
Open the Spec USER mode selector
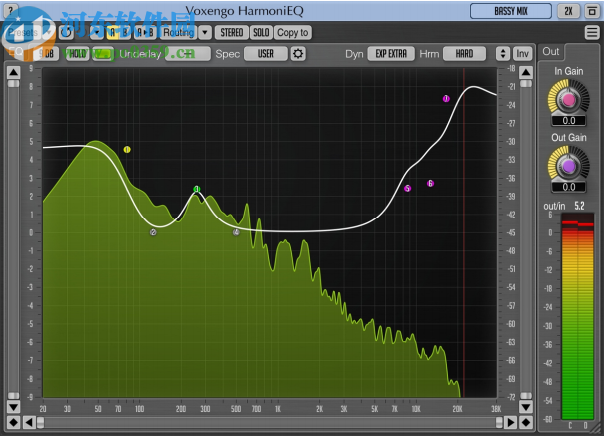point(265,53)
